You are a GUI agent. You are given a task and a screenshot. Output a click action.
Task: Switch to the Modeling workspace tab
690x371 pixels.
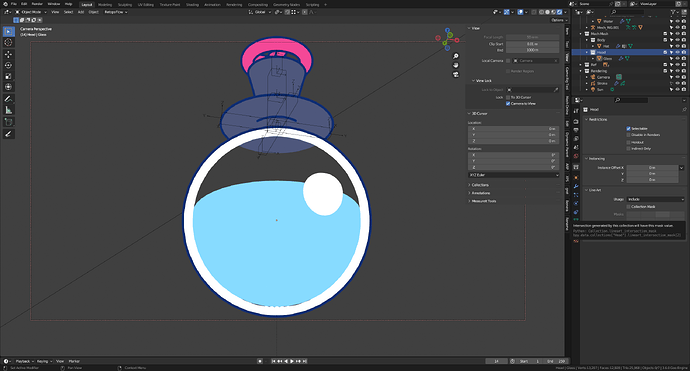pos(105,4)
